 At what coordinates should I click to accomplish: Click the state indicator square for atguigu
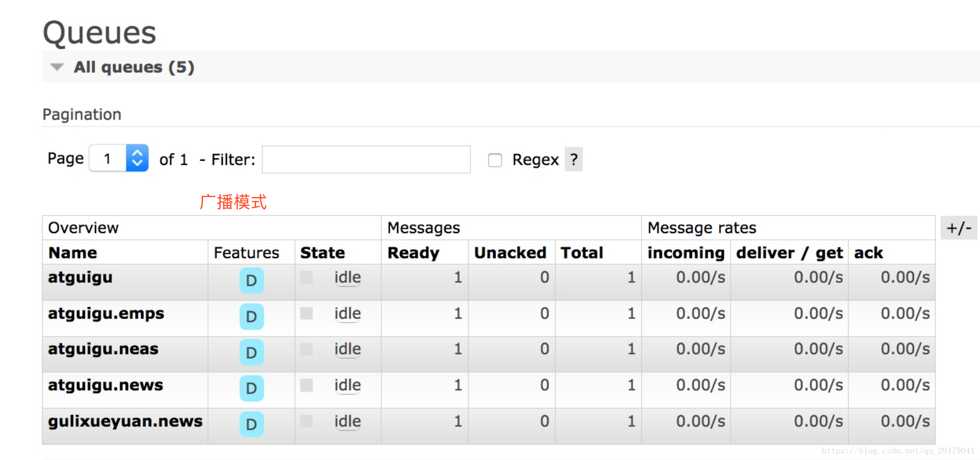click(x=306, y=277)
